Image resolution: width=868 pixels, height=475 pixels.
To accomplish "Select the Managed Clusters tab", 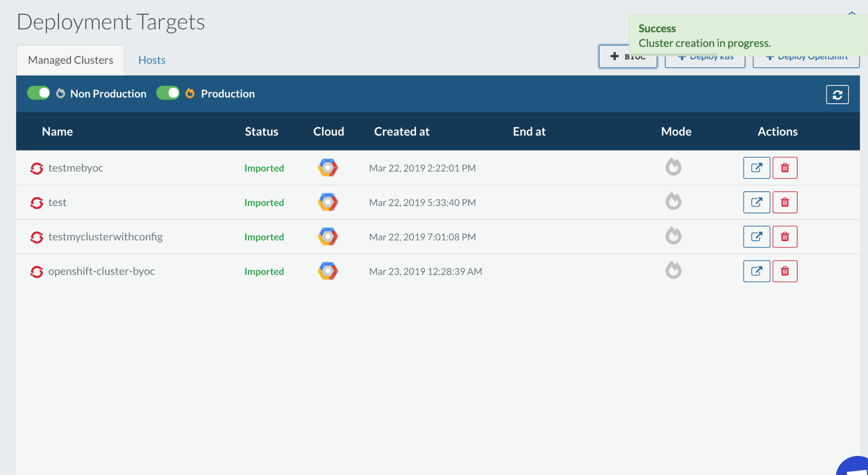I will point(70,60).
